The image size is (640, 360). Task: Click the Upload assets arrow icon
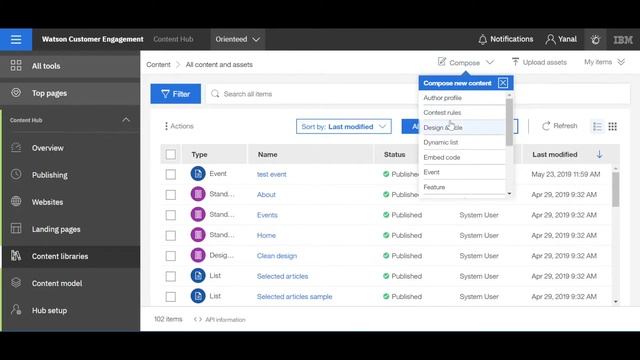pos(515,62)
